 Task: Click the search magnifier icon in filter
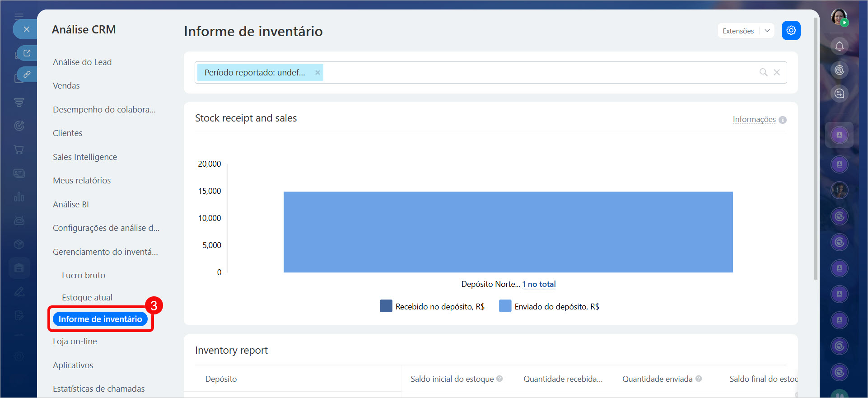pos(763,72)
